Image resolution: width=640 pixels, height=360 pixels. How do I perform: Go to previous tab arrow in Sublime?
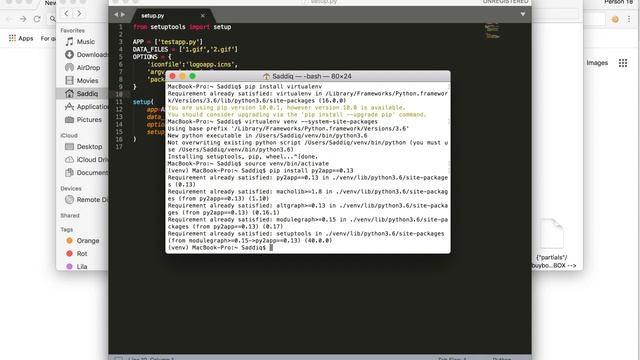(116, 15)
